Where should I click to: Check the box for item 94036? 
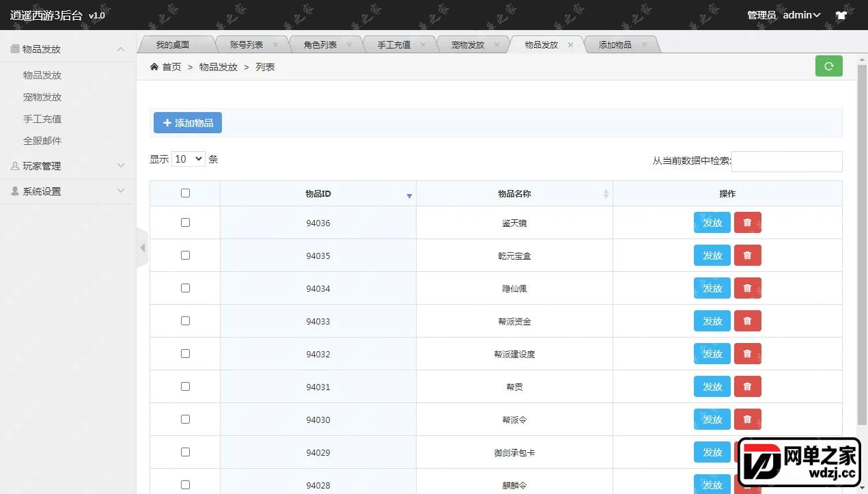(185, 223)
